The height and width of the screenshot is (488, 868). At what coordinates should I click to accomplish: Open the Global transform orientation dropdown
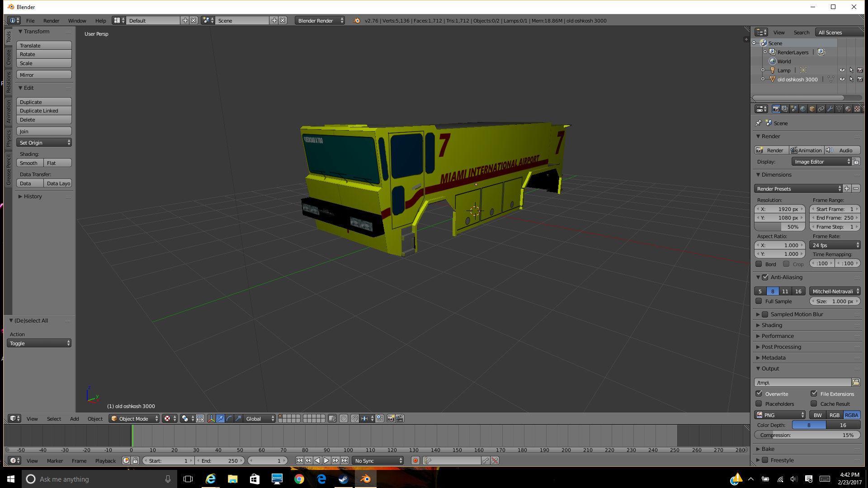point(259,418)
